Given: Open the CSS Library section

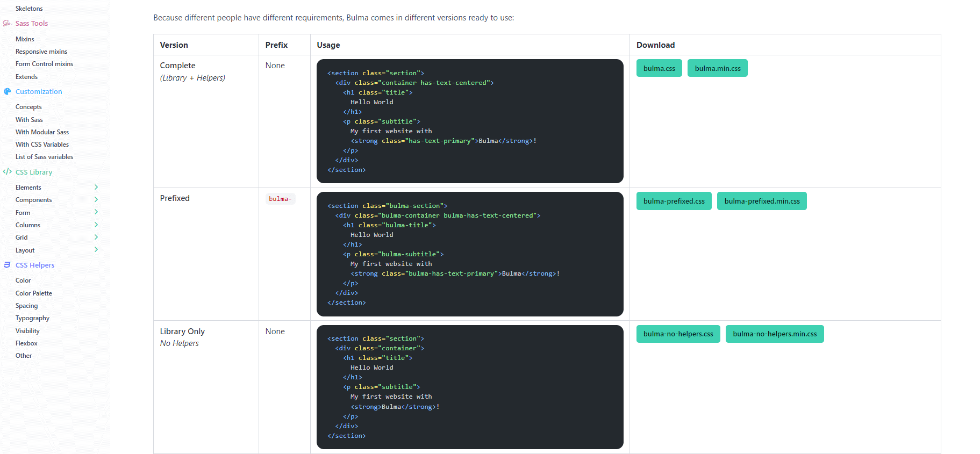Looking at the screenshot, I should (x=34, y=172).
